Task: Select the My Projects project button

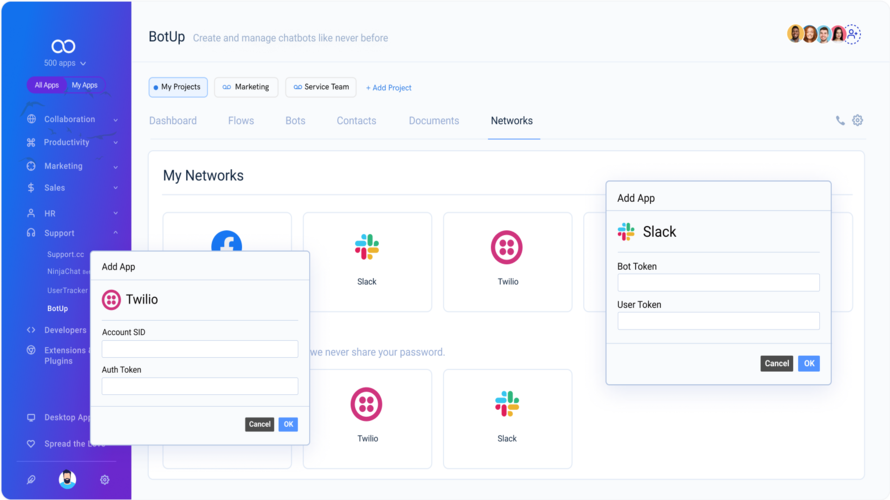Action: 178,87
